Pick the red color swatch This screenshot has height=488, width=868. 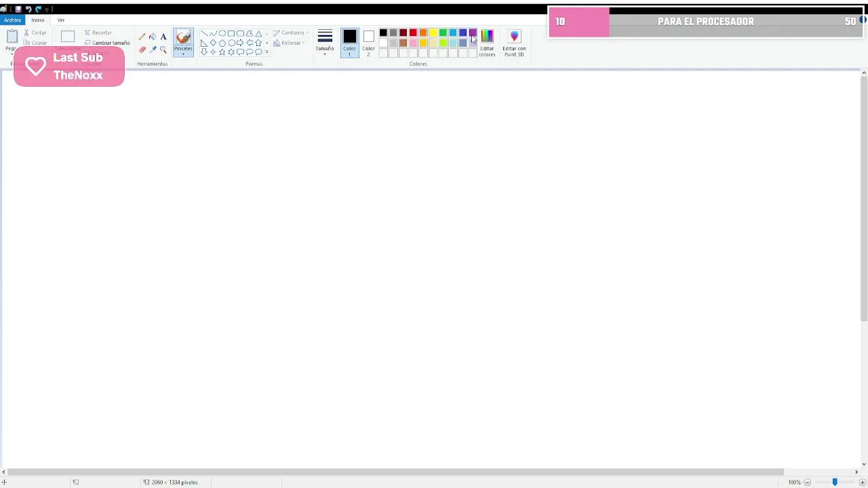pyautogui.click(x=413, y=33)
